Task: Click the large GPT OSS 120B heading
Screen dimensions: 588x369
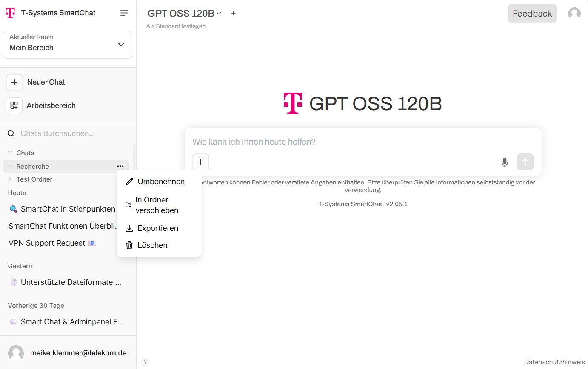Action: (376, 104)
